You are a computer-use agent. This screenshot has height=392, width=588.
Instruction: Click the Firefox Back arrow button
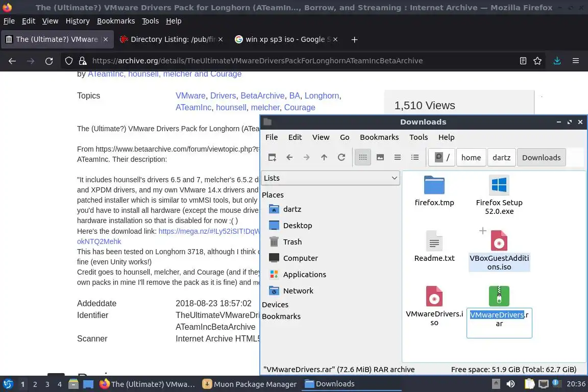tap(12, 61)
